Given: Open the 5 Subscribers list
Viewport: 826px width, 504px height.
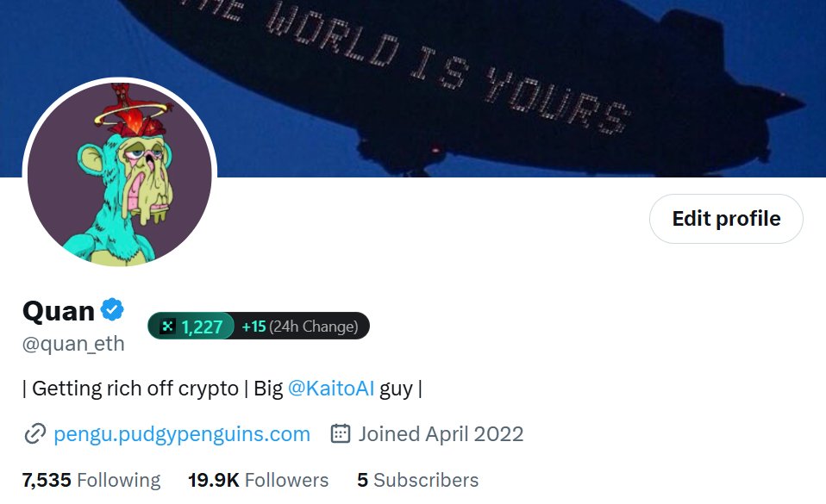Looking at the screenshot, I should pyautogui.click(x=417, y=480).
